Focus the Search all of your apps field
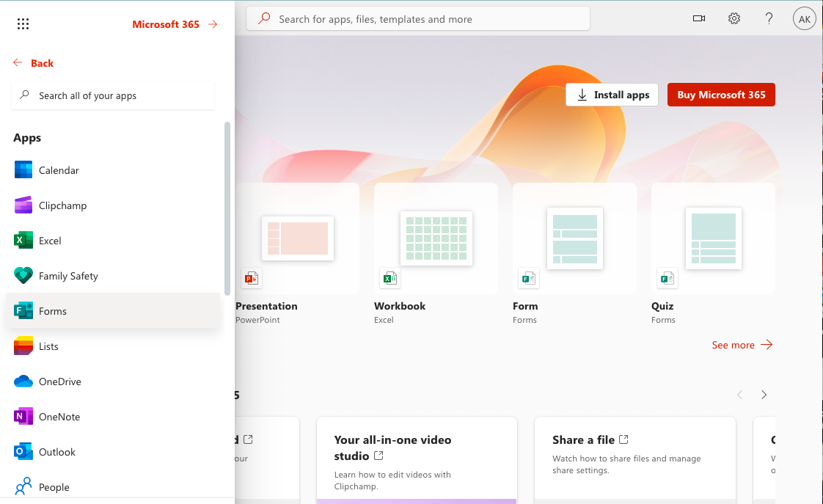The width and height of the screenshot is (823, 504). coord(113,95)
